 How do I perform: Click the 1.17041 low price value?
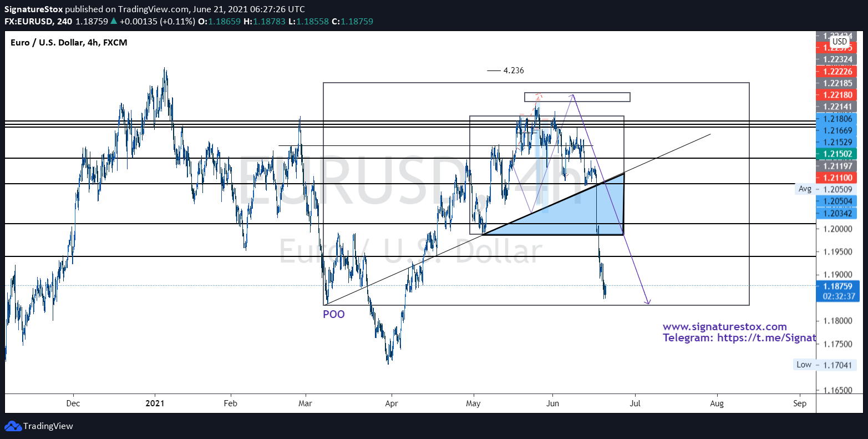point(837,365)
